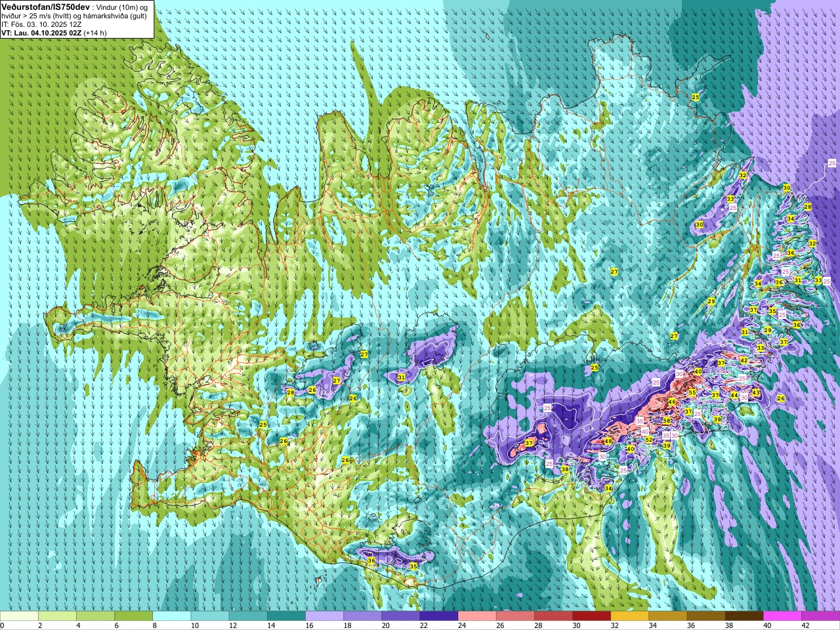Screen dimensions: 840x630
Task: Select the 36–38 brown legend swatch
Action: 705,616
